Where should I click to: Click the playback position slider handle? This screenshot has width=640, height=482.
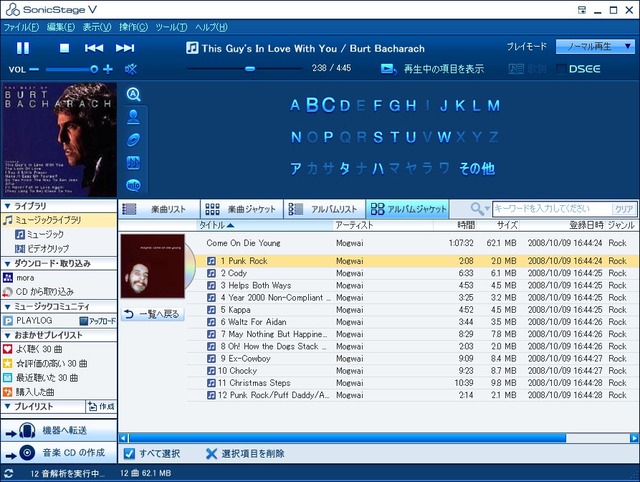(250, 69)
